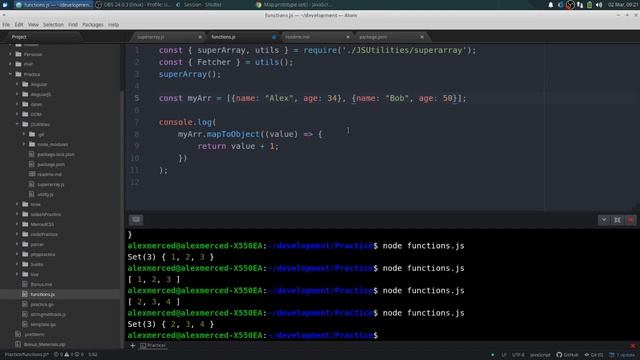Viewport: 640px width, 360px height.
Task: Expand the Personal folder
Action: (10, 54)
